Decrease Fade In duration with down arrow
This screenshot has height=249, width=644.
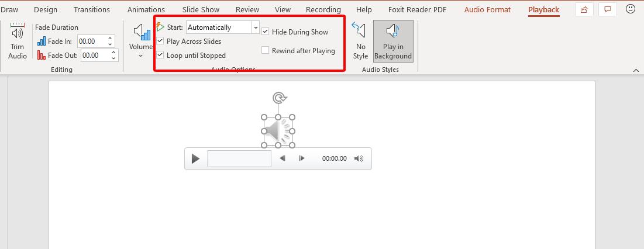110,44
